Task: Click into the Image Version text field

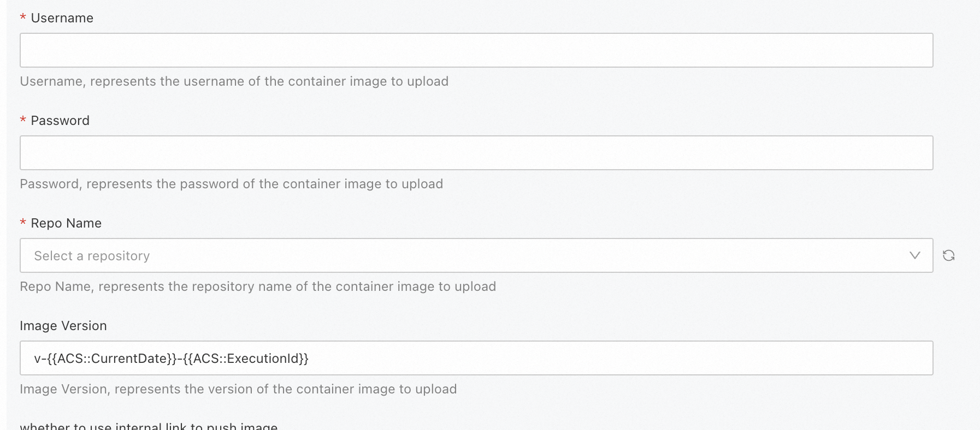Action: (601, 358)
